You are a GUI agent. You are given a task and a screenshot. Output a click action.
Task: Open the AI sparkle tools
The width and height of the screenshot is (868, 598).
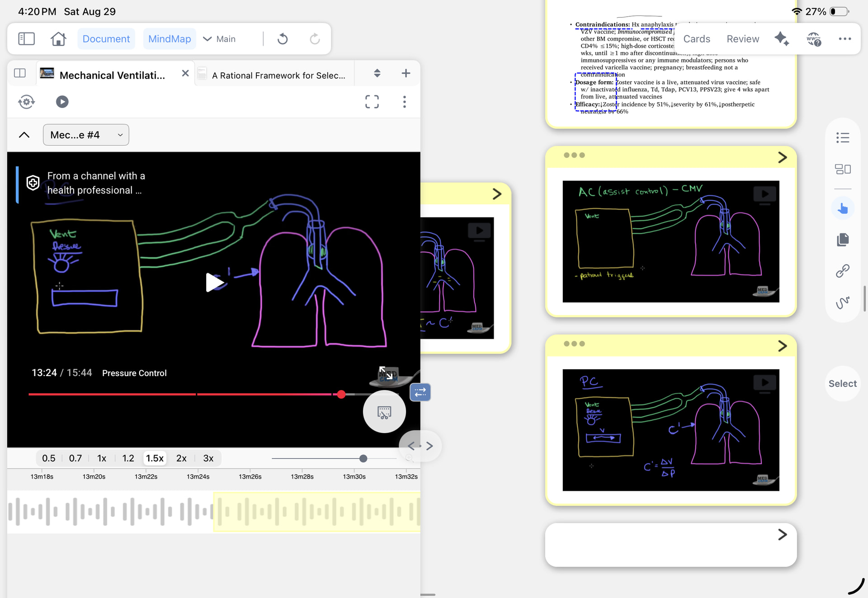(782, 39)
